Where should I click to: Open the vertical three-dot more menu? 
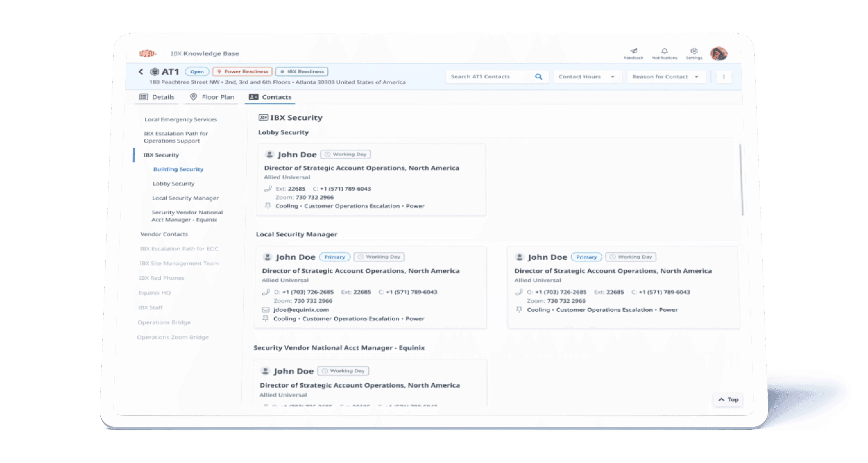click(724, 77)
